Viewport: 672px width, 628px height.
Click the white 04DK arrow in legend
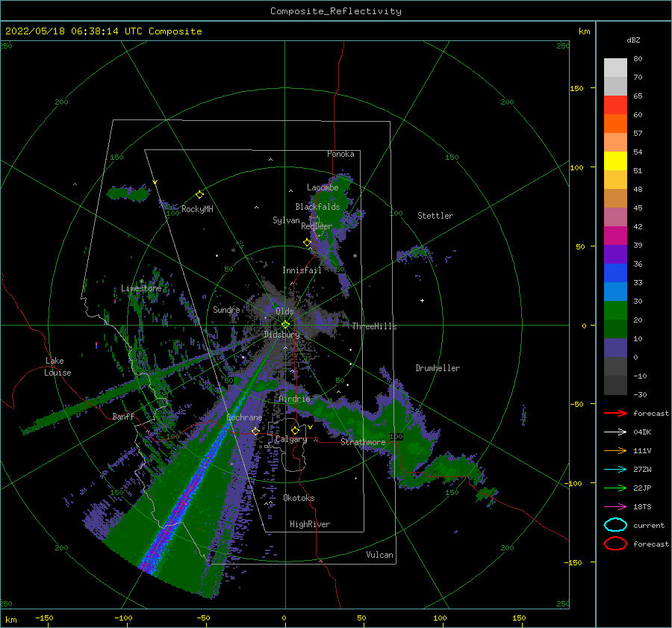[615, 432]
